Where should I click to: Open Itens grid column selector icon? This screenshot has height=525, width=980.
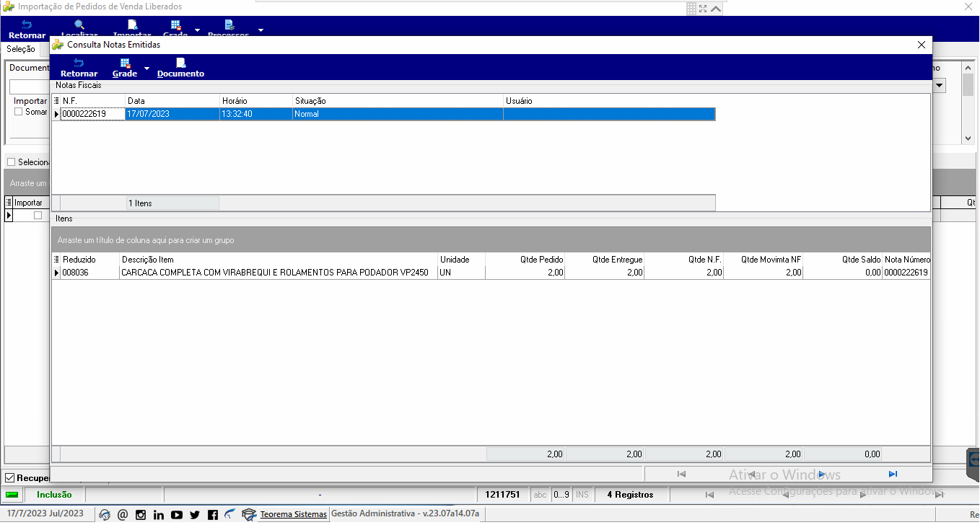pos(56,260)
